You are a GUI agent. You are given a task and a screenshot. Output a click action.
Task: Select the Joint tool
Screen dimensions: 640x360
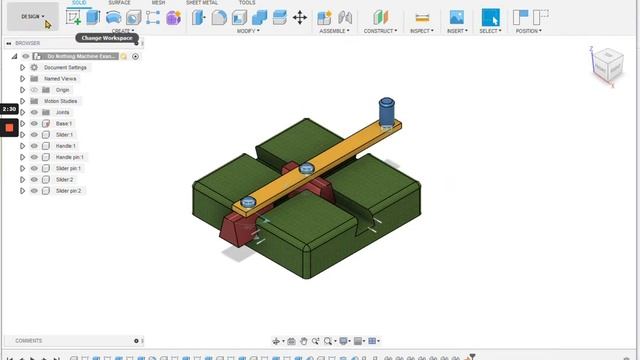point(345,18)
